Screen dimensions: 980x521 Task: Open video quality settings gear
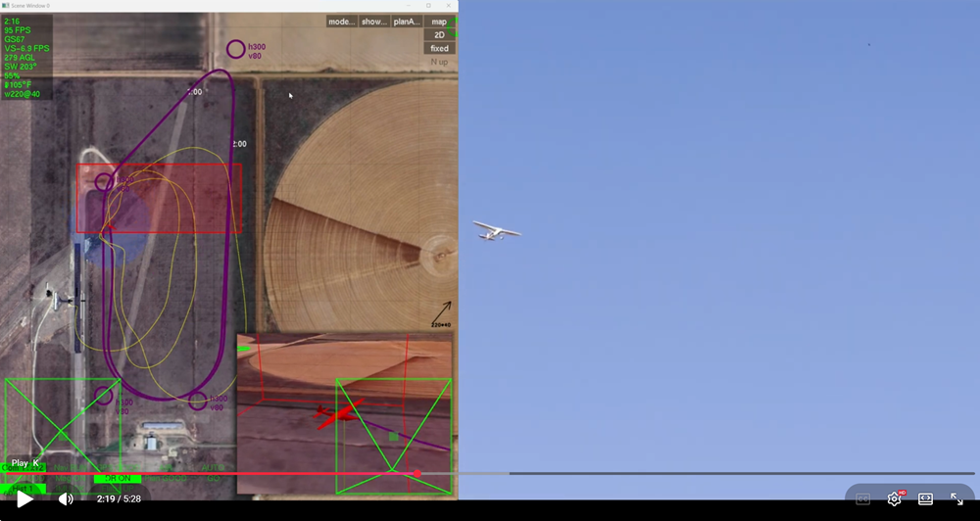pyautogui.click(x=894, y=499)
